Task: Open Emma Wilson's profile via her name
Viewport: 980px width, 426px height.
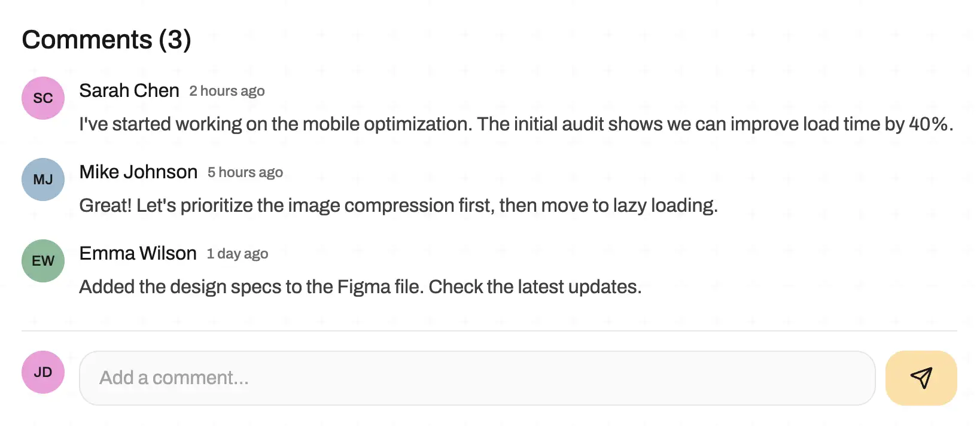Action: coord(138,253)
